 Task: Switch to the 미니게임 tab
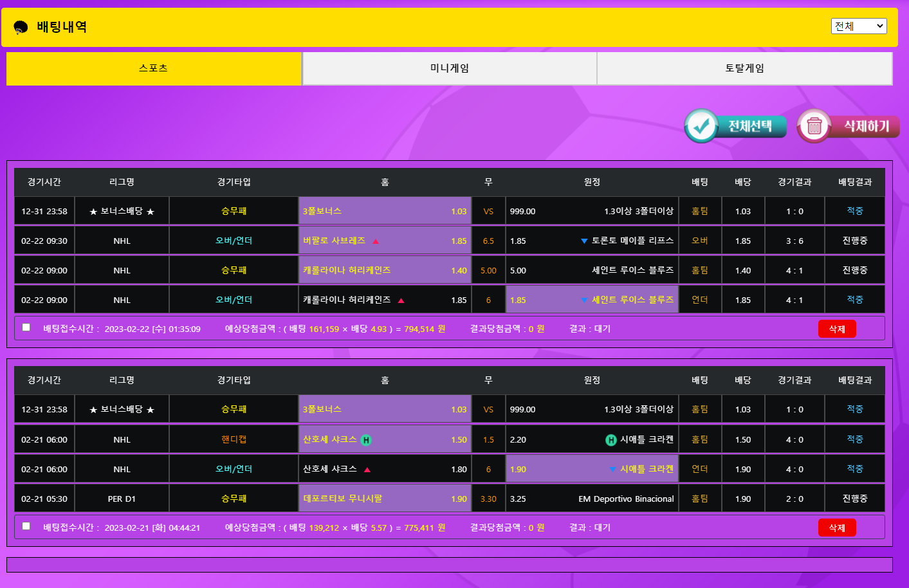[449, 68]
